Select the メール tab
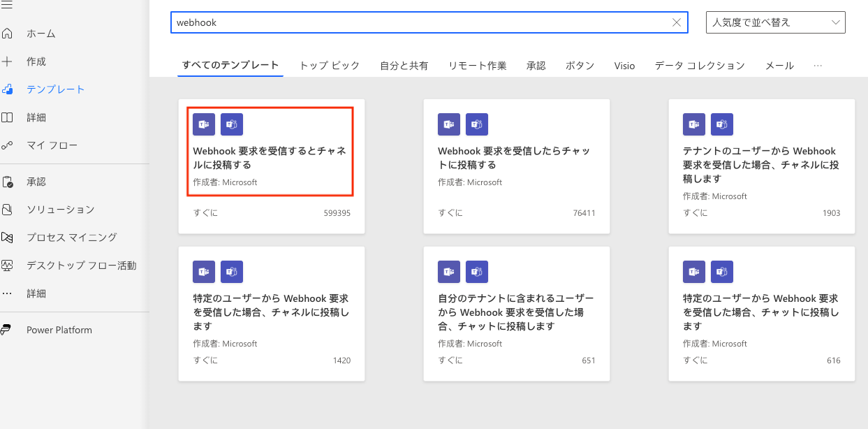868x429 pixels. point(779,65)
